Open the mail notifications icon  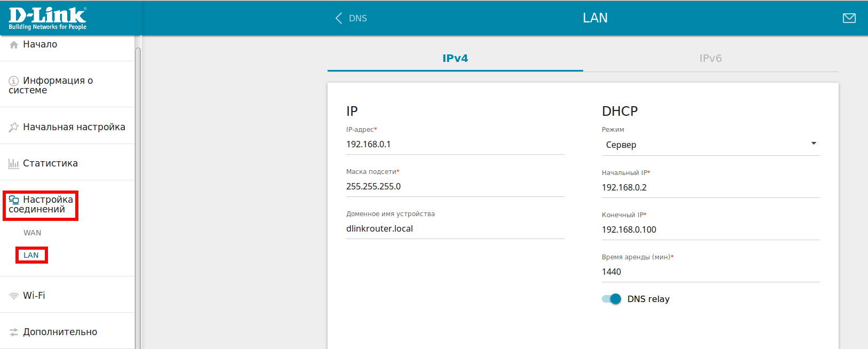[x=849, y=18]
